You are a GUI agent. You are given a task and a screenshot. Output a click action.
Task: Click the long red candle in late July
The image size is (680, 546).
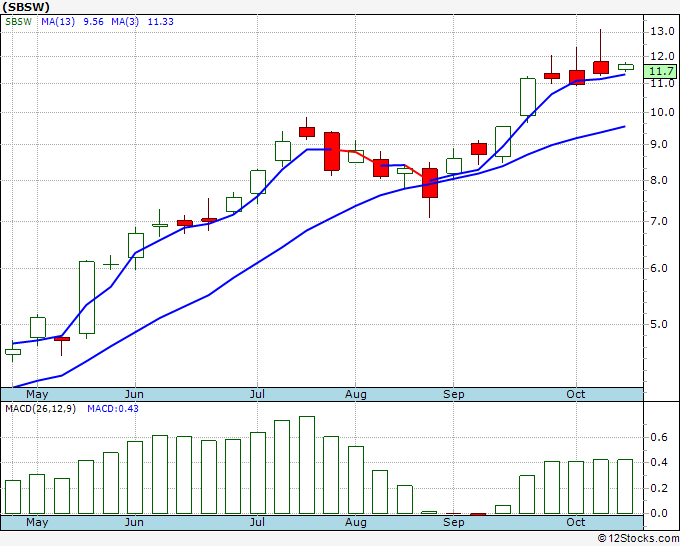coord(332,151)
